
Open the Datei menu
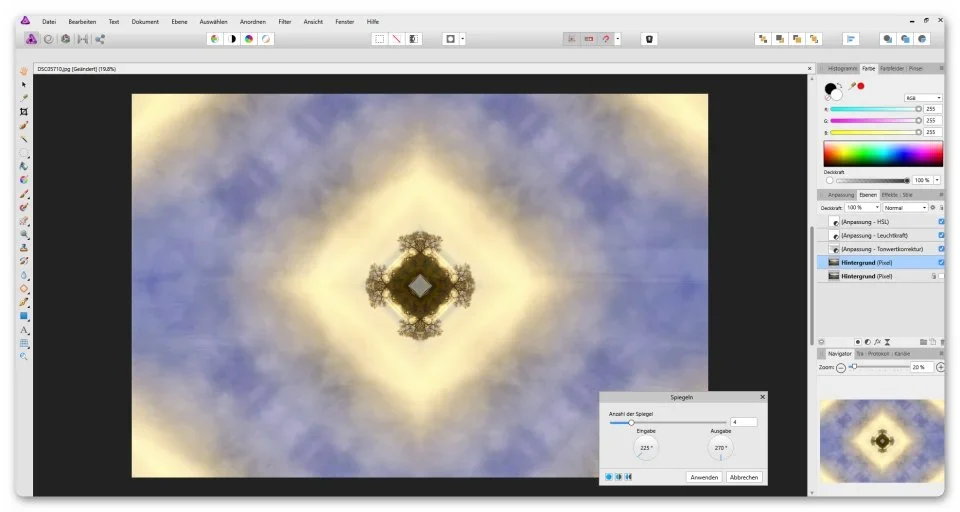(x=49, y=21)
